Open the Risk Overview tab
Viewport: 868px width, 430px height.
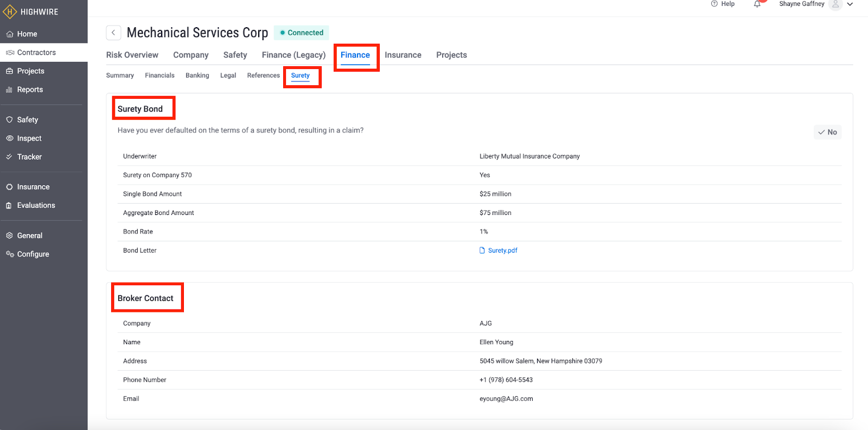tap(132, 55)
